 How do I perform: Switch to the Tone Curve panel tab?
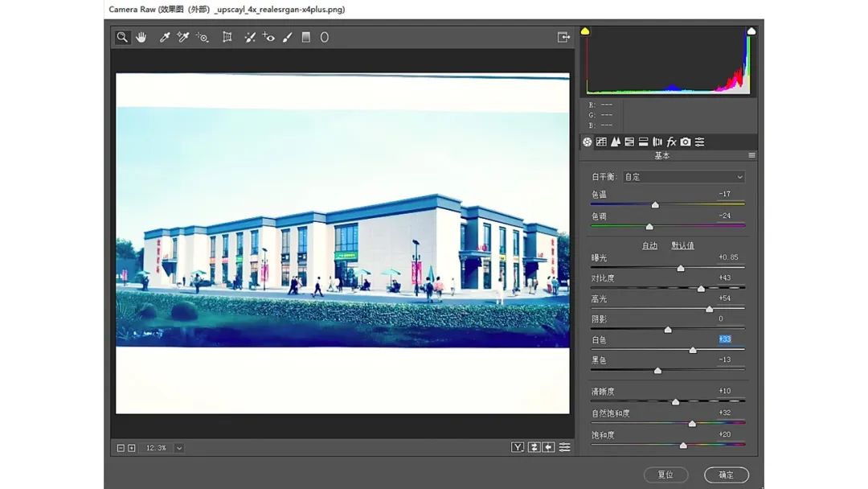tap(602, 142)
